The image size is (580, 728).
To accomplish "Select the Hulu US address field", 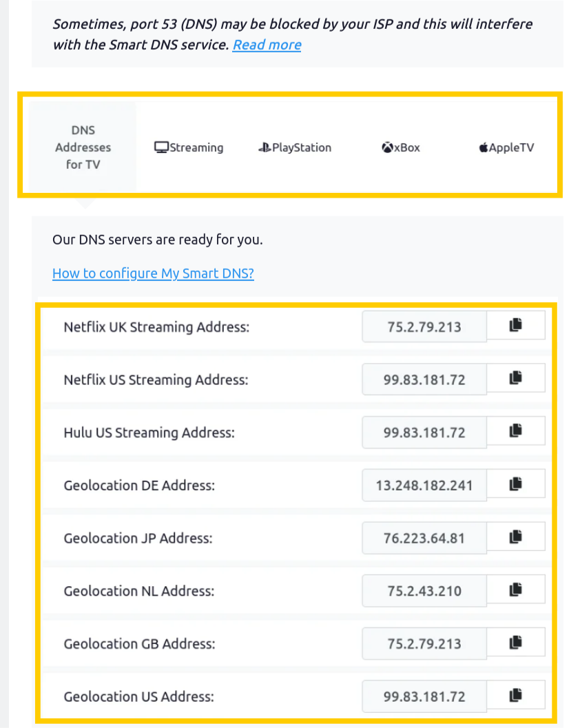I will point(424,433).
